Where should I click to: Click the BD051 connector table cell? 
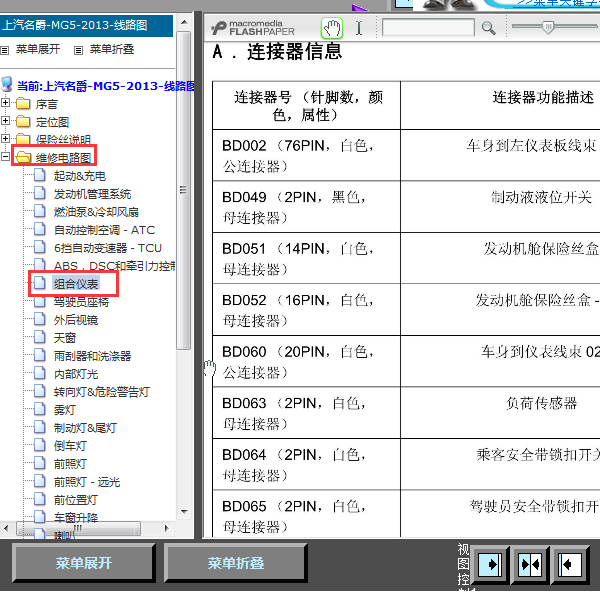point(307,258)
